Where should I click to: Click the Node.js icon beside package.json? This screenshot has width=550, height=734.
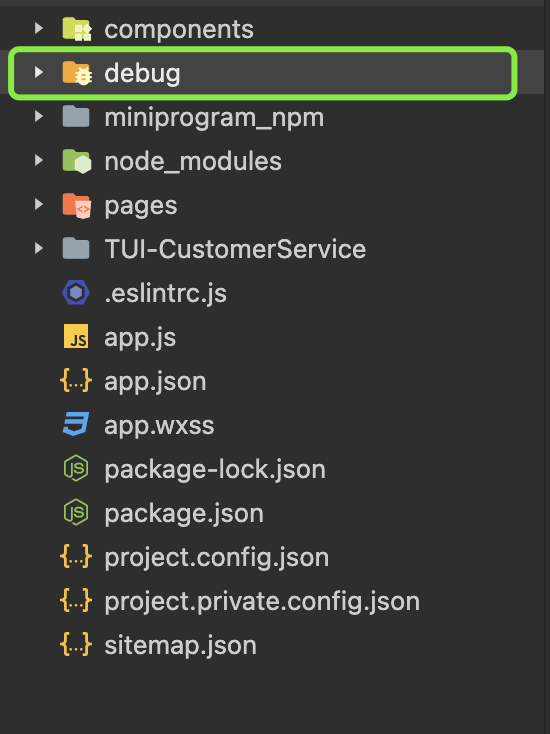tap(76, 513)
